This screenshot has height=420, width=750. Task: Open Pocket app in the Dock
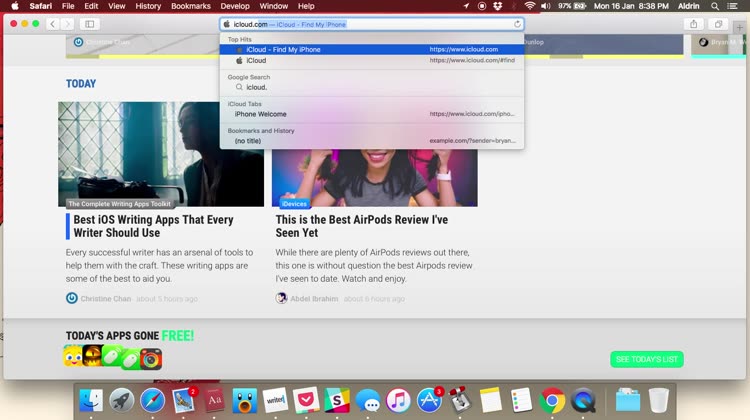[x=306, y=400]
